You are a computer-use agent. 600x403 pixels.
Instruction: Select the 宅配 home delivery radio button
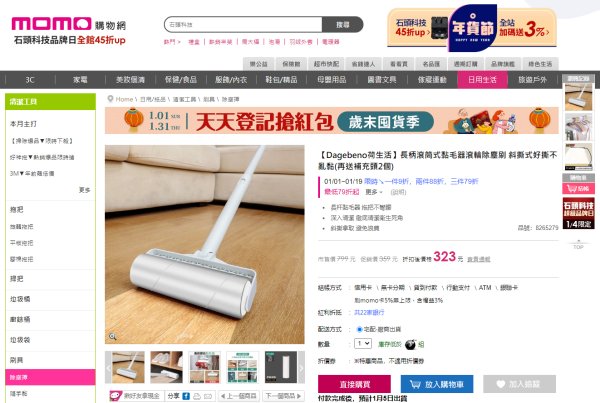pyautogui.click(x=359, y=329)
